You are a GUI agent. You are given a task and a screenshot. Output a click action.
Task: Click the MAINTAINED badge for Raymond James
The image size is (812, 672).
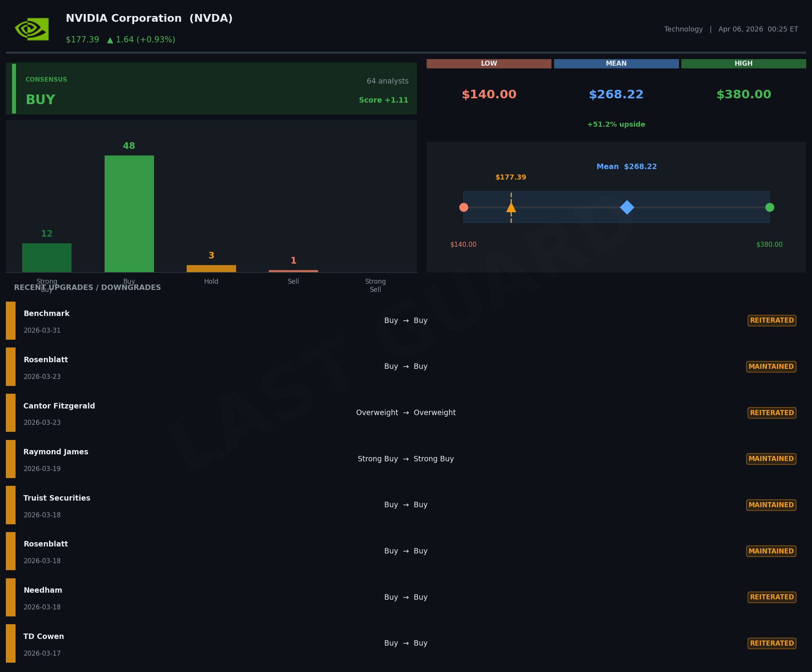771,459
